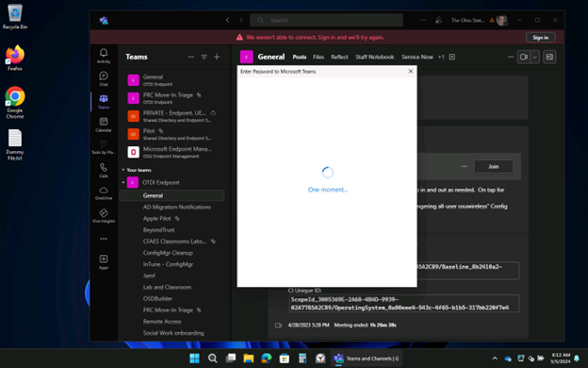Go back with the navigation arrow
The height and width of the screenshot is (368, 588).
(x=227, y=20)
